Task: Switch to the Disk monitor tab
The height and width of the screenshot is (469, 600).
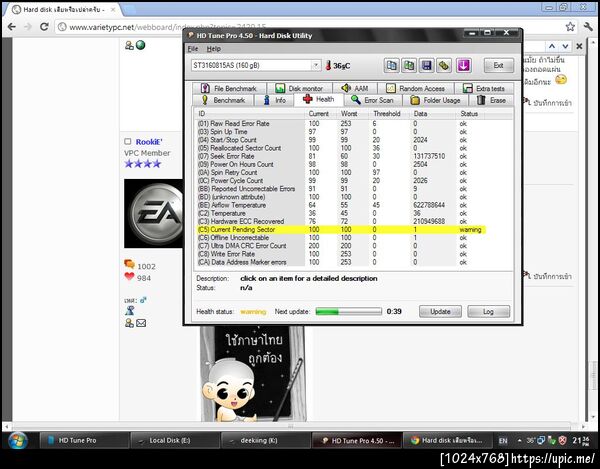Action: pyautogui.click(x=299, y=88)
